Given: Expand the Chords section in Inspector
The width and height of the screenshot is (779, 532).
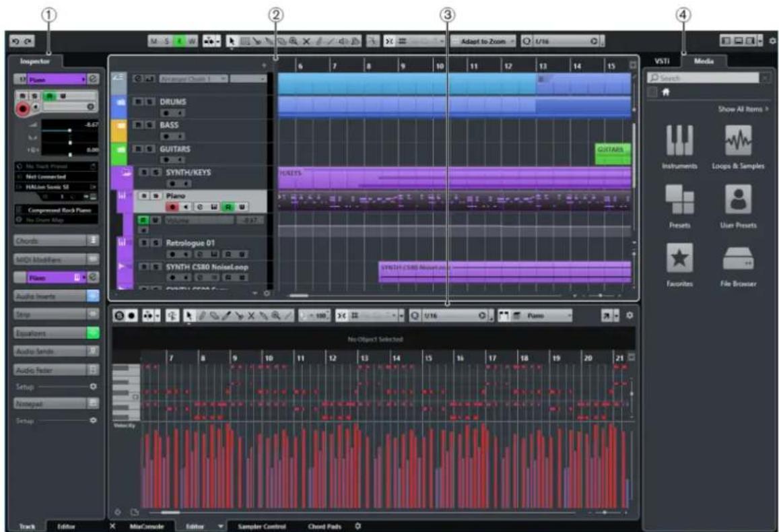Looking at the screenshot, I should 56,241.
